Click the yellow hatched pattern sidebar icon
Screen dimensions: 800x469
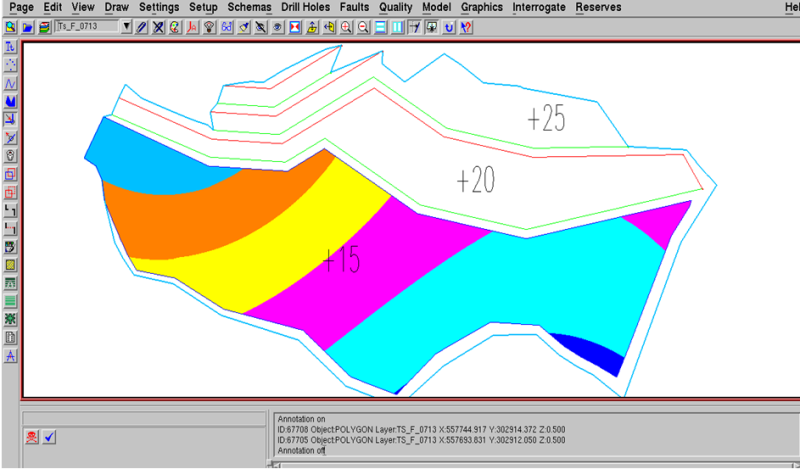pyautogui.click(x=10, y=265)
